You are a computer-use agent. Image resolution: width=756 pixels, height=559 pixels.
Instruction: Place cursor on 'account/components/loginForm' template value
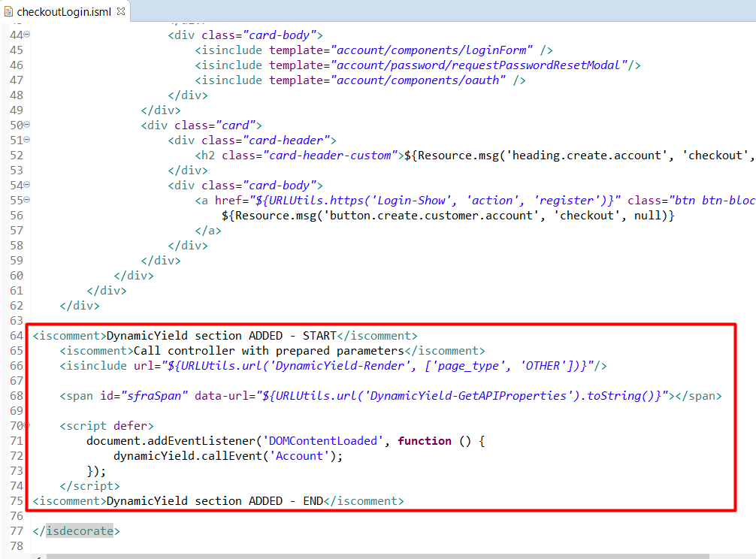point(432,50)
